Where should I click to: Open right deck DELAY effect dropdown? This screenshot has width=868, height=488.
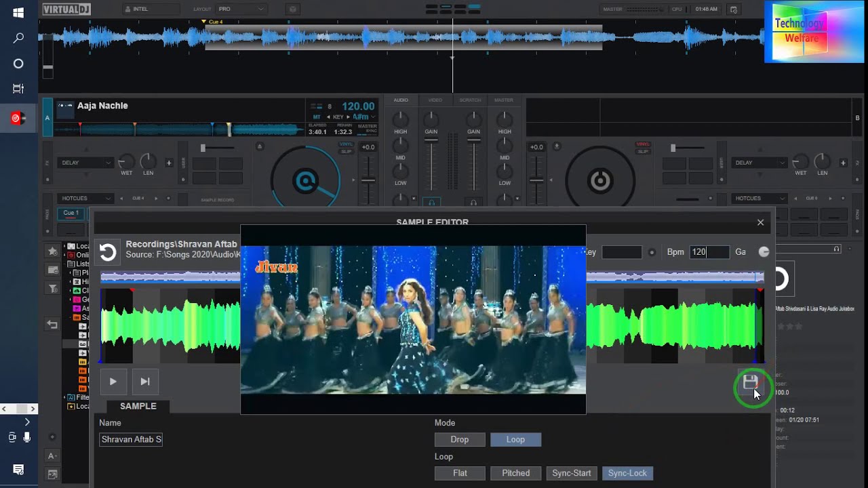(759, 163)
